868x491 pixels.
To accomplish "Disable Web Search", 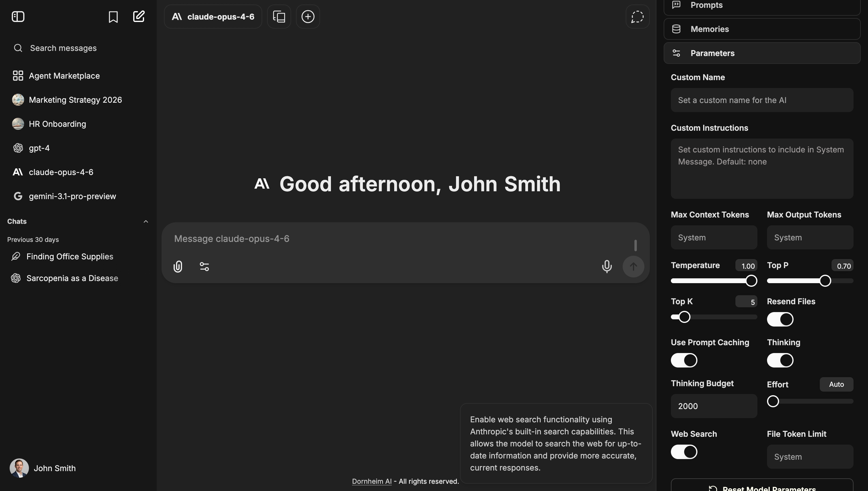I will pyautogui.click(x=684, y=452).
